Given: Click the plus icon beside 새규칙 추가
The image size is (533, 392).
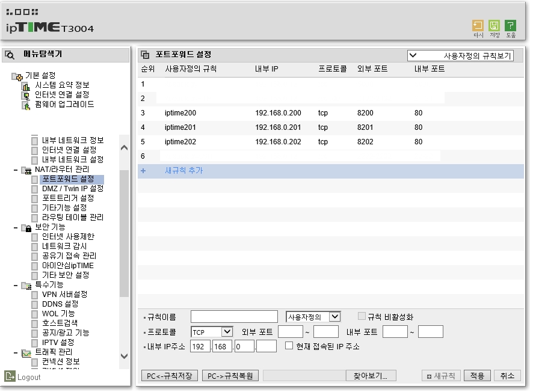Looking at the screenshot, I should click(x=143, y=171).
